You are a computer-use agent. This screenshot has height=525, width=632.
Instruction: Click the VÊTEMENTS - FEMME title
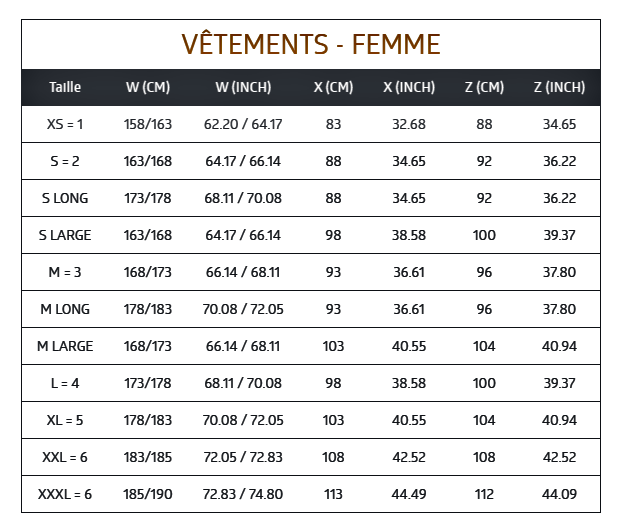pos(311,44)
